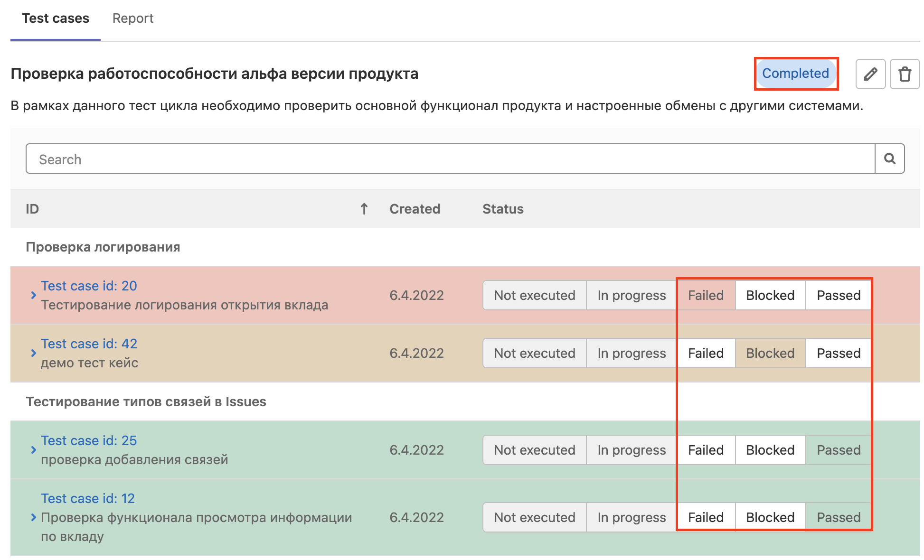Viewport: 924px width, 560px height.
Task: Open the Test case id: 20 link
Action: tap(89, 286)
